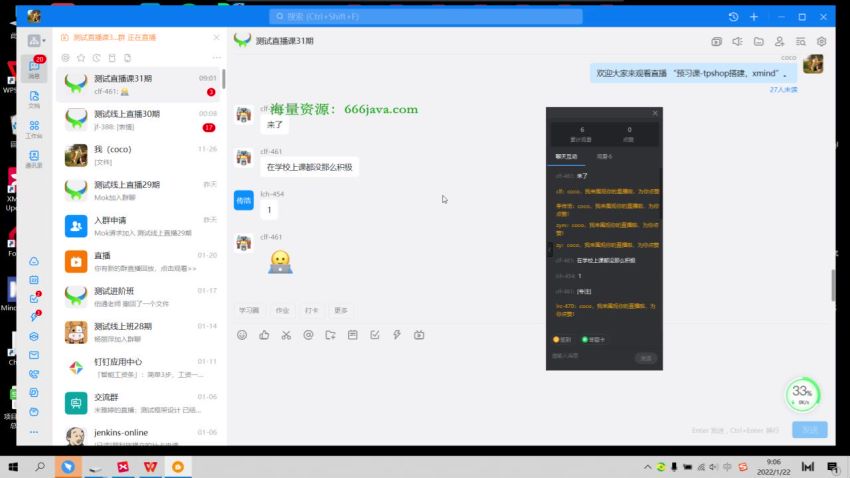Image resolution: width=850 pixels, height=478 pixels.
Task: Open the plus create menu in title bar
Action: (x=754, y=17)
